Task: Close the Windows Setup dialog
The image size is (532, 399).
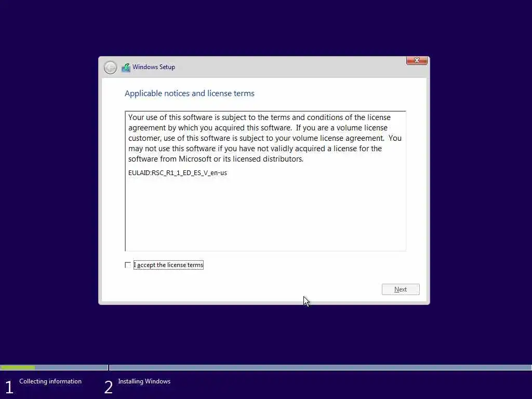Action: pos(417,60)
